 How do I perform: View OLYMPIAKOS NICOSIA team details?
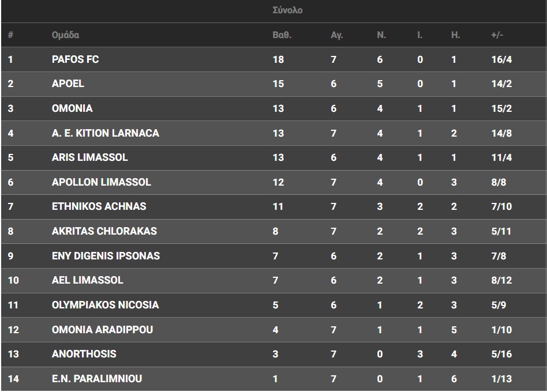click(x=105, y=305)
